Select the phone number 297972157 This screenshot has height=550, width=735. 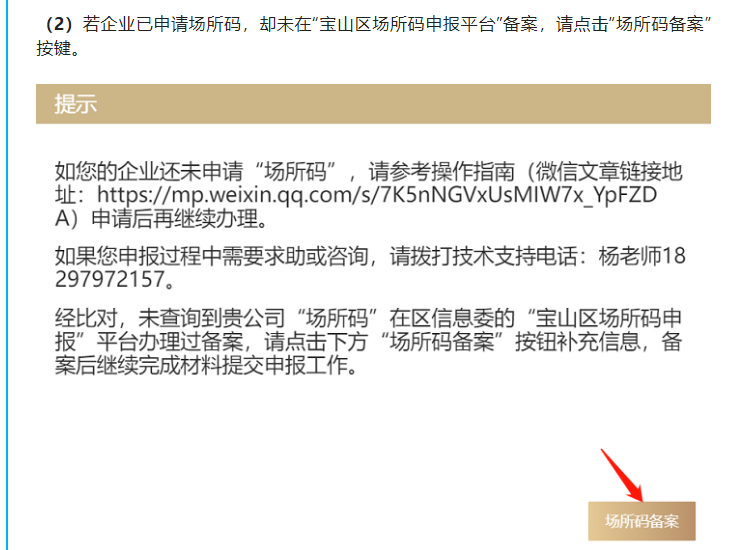[110, 279]
